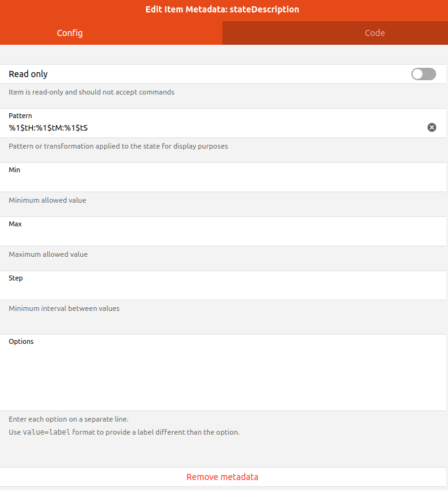
Task: Toggle the Read only switch
Action: point(423,74)
